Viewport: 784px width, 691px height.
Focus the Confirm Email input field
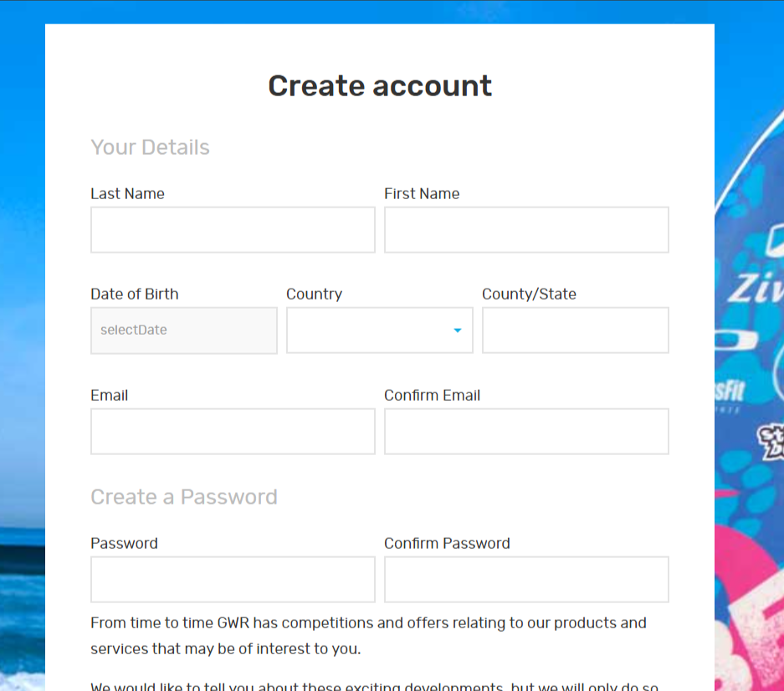point(526,432)
